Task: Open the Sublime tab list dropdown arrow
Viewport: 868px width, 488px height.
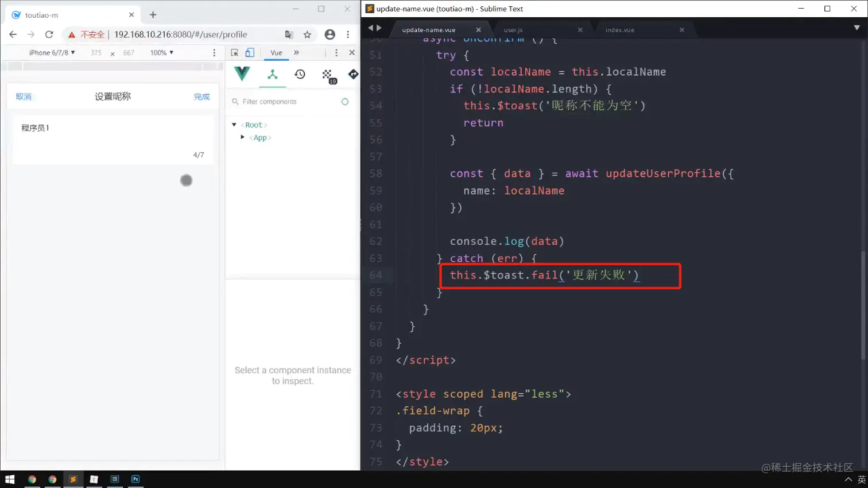Action: 857,28
